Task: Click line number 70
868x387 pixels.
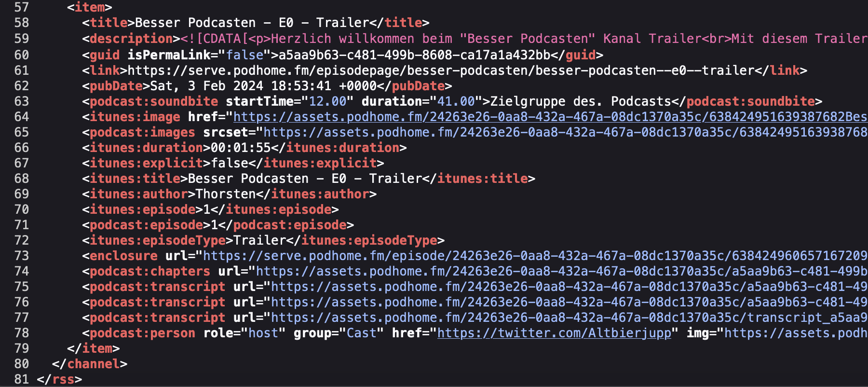Action: [22, 209]
